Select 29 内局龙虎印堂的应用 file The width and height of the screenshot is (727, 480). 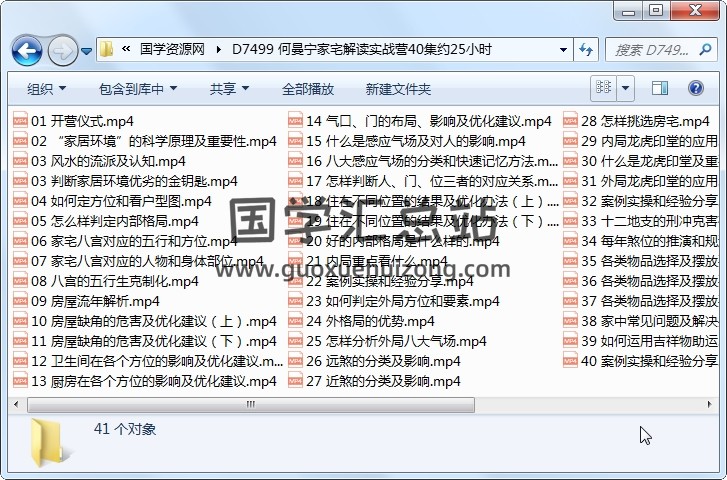click(640, 141)
